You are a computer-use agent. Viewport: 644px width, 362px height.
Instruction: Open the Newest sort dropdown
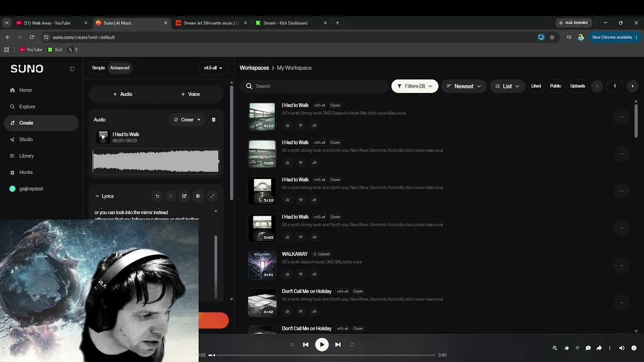point(464,86)
